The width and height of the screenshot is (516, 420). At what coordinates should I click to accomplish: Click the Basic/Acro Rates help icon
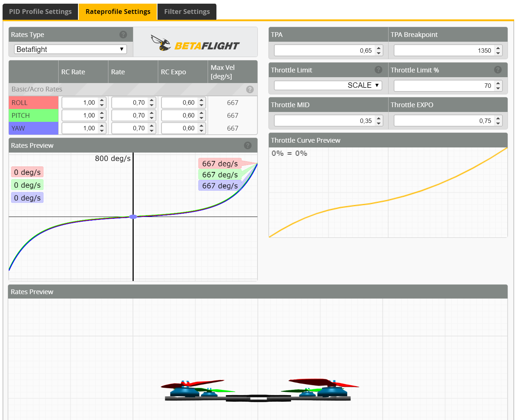coord(250,89)
